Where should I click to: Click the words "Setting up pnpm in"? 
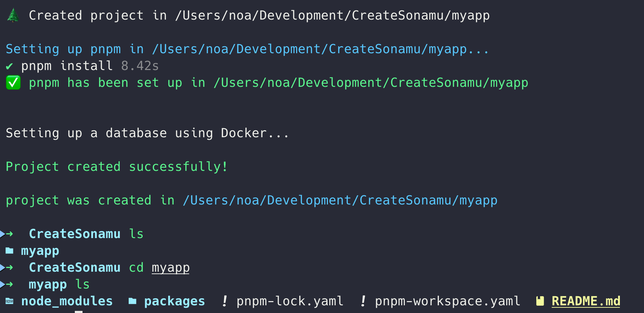tap(75, 49)
